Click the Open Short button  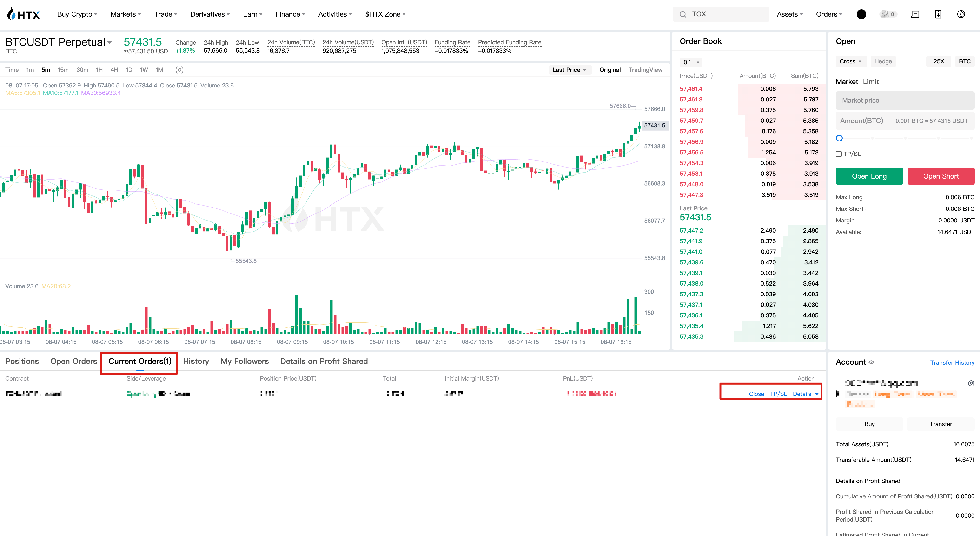click(941, 176)
